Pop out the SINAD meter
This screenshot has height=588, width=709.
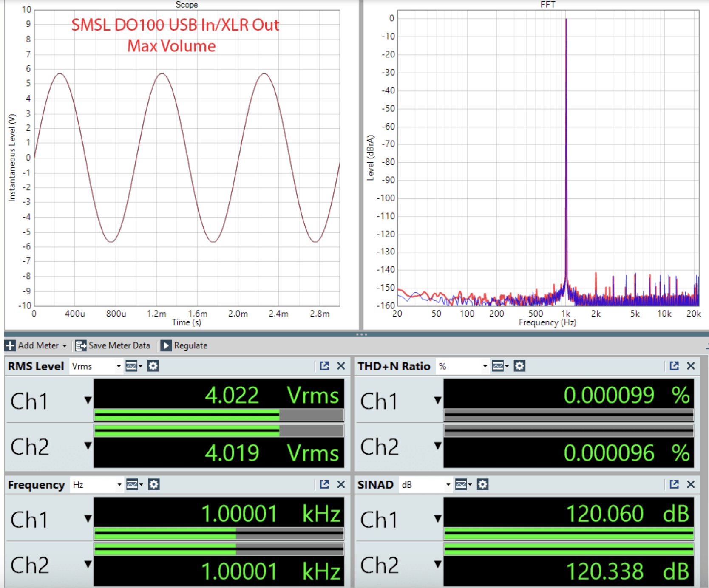tap(674, 484)
